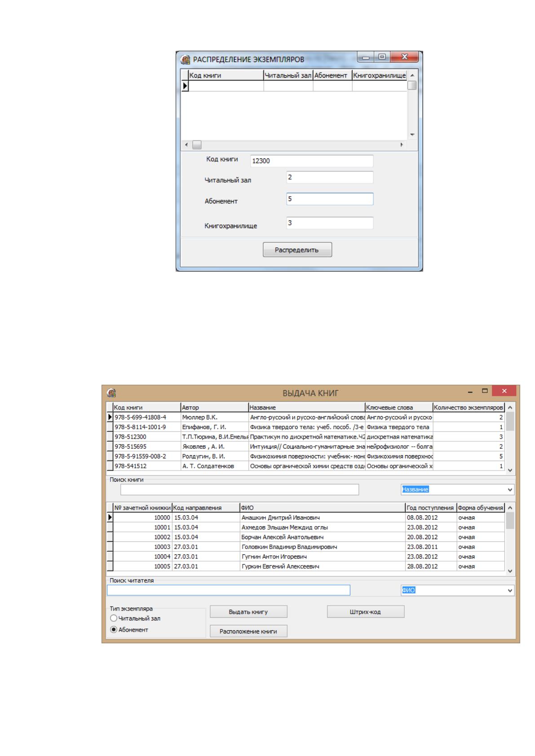Click the Расположение книги button
The height and width of the screenshot is (756, 535).
[x=248, y=631]
